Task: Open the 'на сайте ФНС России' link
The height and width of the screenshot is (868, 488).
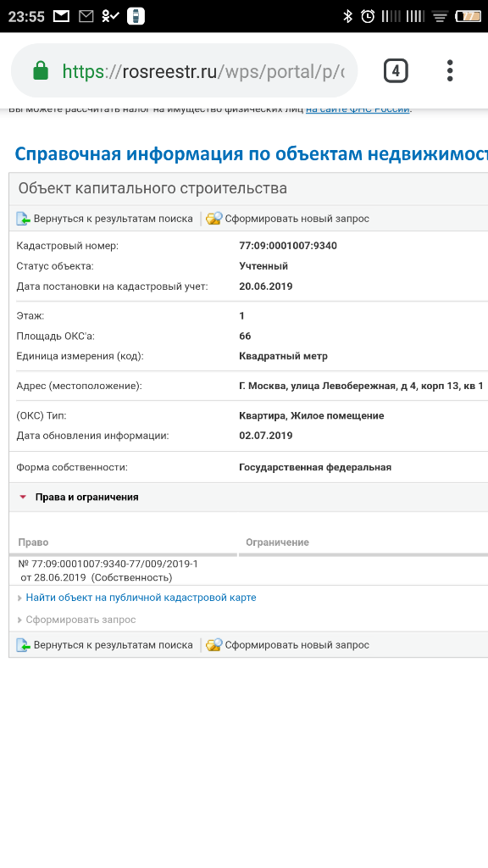Action: tap(358, 109)
